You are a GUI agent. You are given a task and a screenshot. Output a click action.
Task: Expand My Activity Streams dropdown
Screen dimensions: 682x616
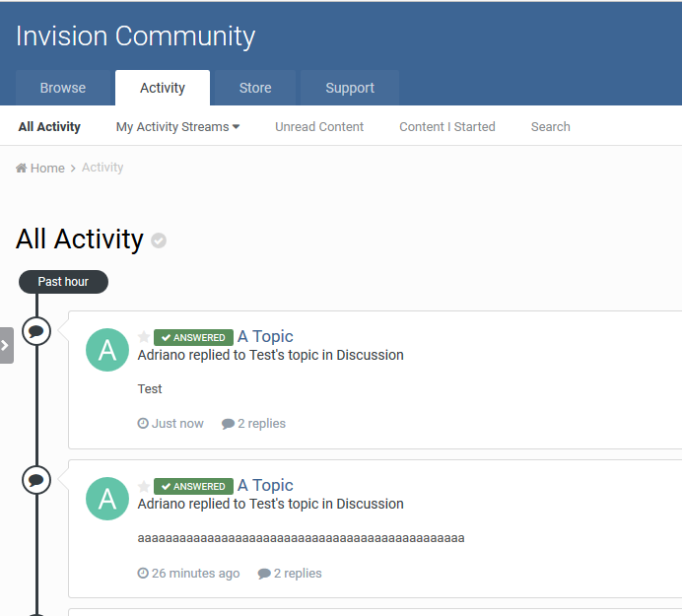tap(177, 126)
